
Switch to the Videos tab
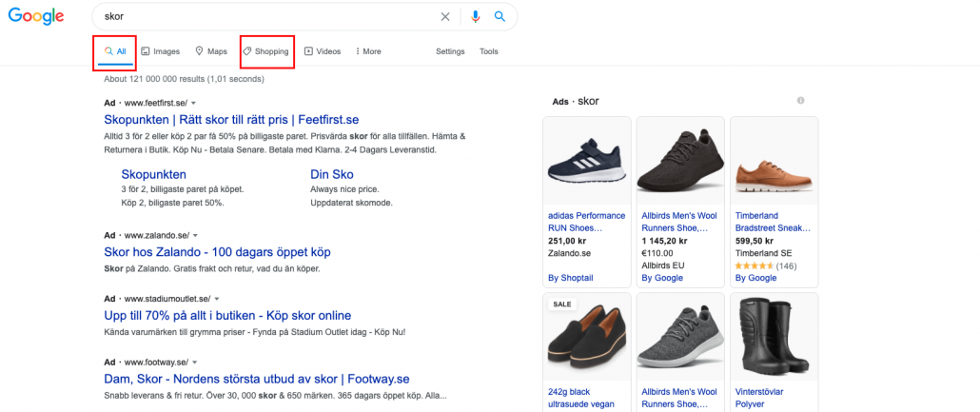point(323,51)
